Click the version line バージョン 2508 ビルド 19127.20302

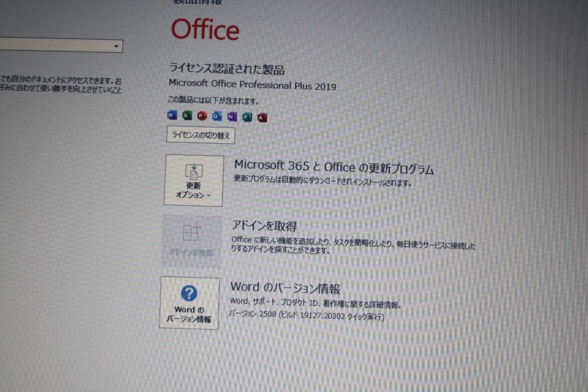click(x=307, y=315)
